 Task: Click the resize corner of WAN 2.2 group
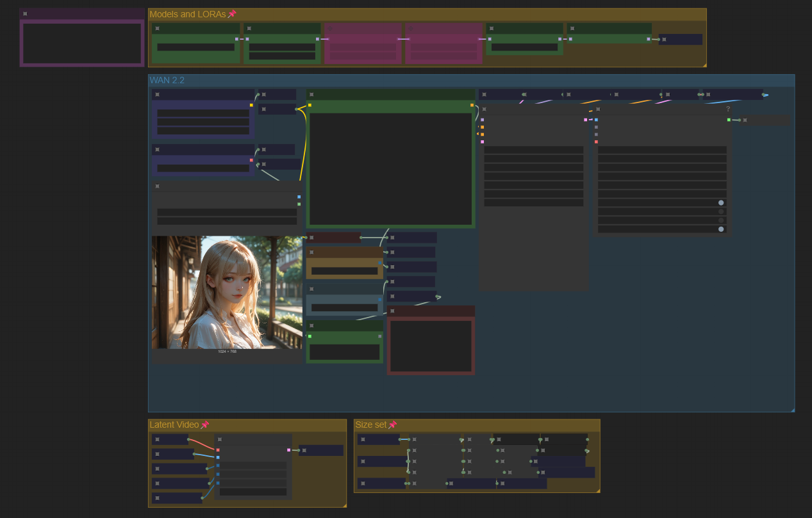792,410
